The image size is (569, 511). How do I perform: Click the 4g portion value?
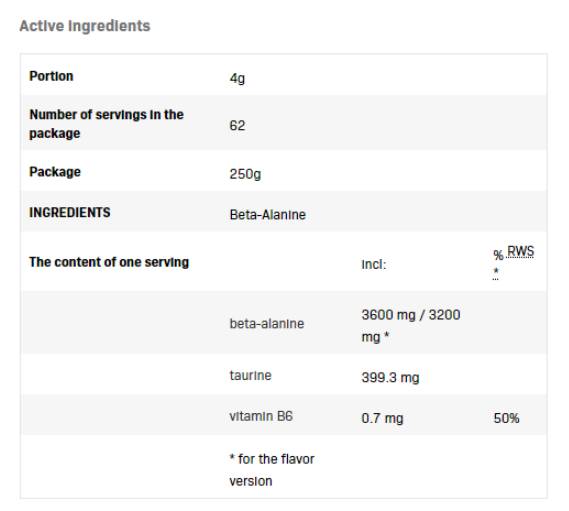(237, 78)
